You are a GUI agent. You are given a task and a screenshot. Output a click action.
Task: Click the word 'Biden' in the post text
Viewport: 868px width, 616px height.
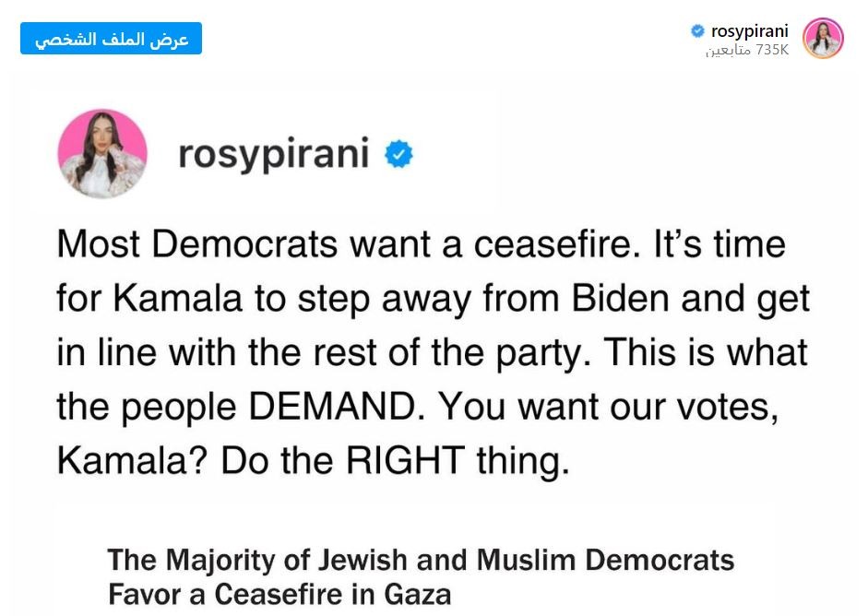[x=621, y=298]
